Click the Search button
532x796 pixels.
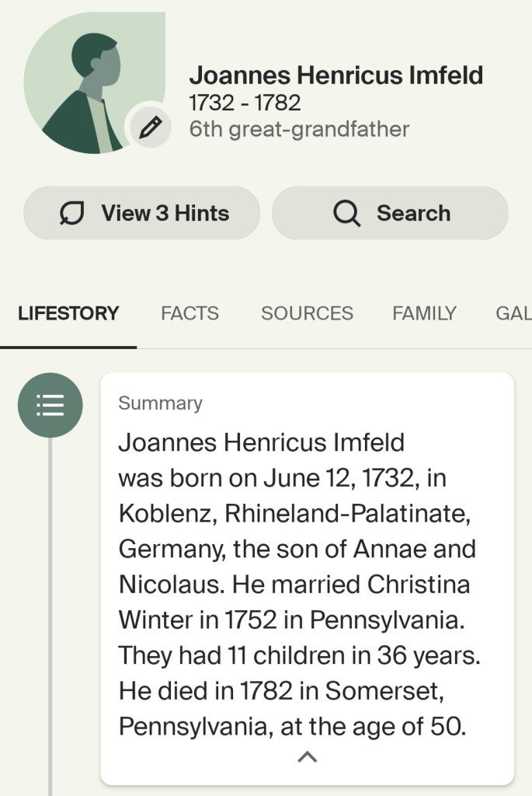point(390,213)
